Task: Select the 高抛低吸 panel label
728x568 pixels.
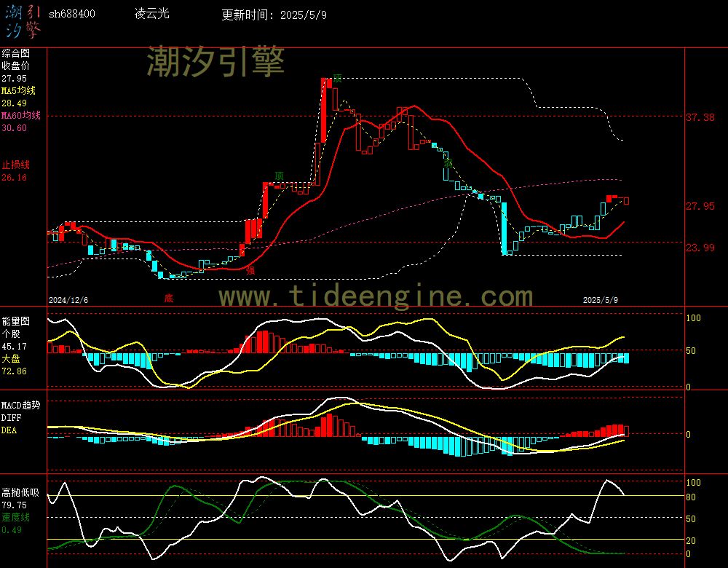Action: click(21, 493)
